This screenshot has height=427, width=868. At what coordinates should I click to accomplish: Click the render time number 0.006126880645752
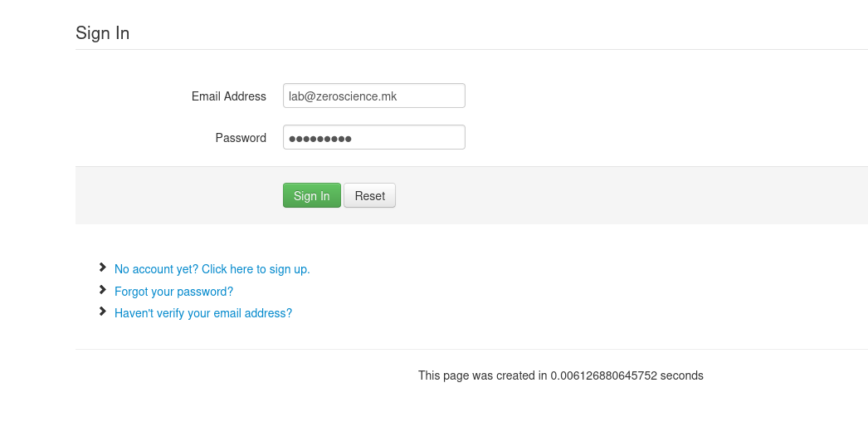click(x=603, y=375)
